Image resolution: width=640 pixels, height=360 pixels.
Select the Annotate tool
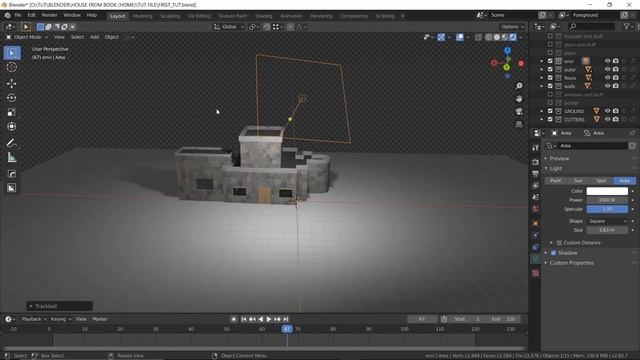coord(12,143)
